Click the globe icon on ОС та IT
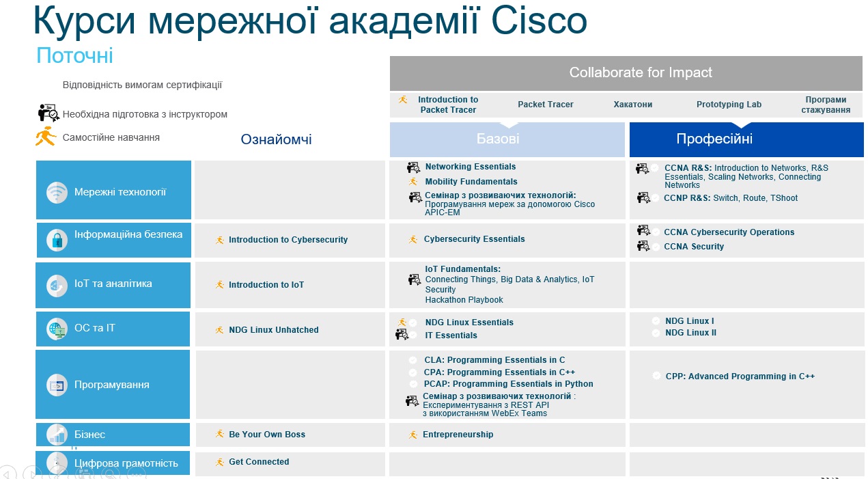Image resolution: width=868 pixels, height=479 pixels. [x=57, y=329]
